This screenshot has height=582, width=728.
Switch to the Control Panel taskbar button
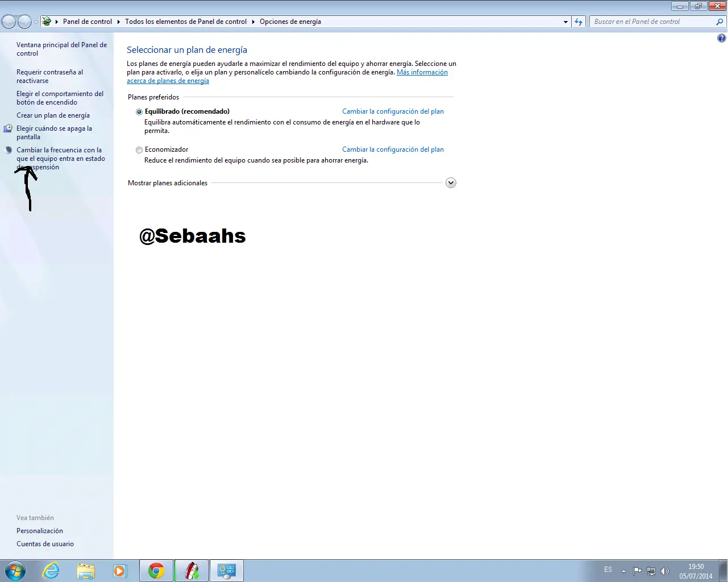pyautogui.click(x=227, y=571)
